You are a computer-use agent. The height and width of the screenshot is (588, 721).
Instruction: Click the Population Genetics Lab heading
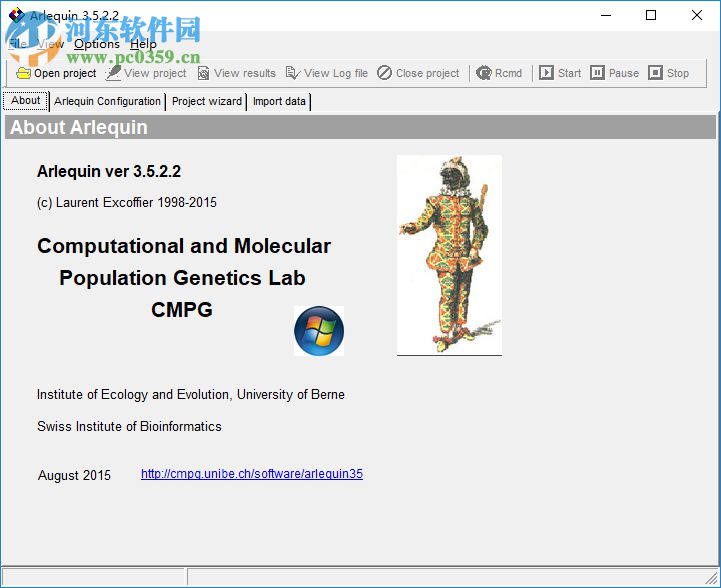coord(182,278)
